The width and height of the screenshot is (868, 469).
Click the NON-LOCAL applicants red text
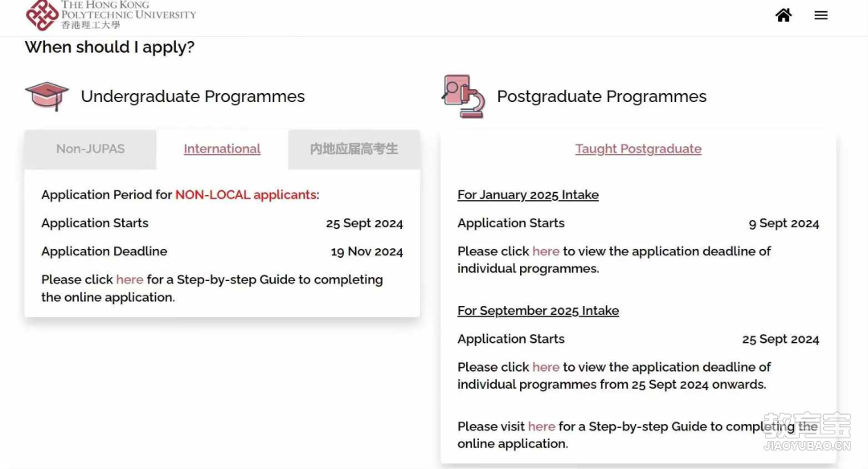tap(246, 194)
